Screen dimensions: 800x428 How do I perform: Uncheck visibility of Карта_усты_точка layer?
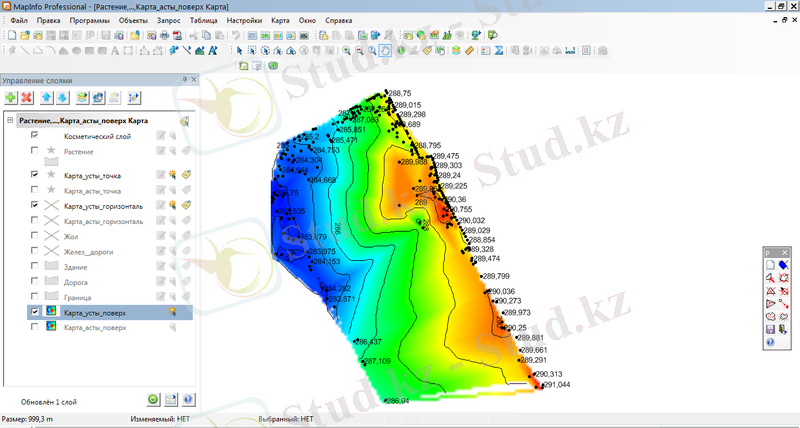coord(35,174)
